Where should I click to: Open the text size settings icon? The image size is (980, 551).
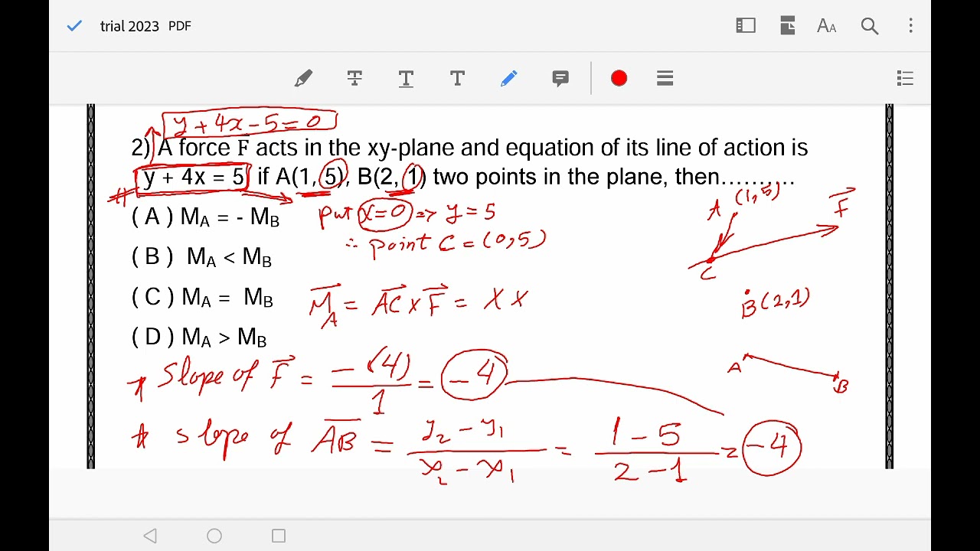827,26
